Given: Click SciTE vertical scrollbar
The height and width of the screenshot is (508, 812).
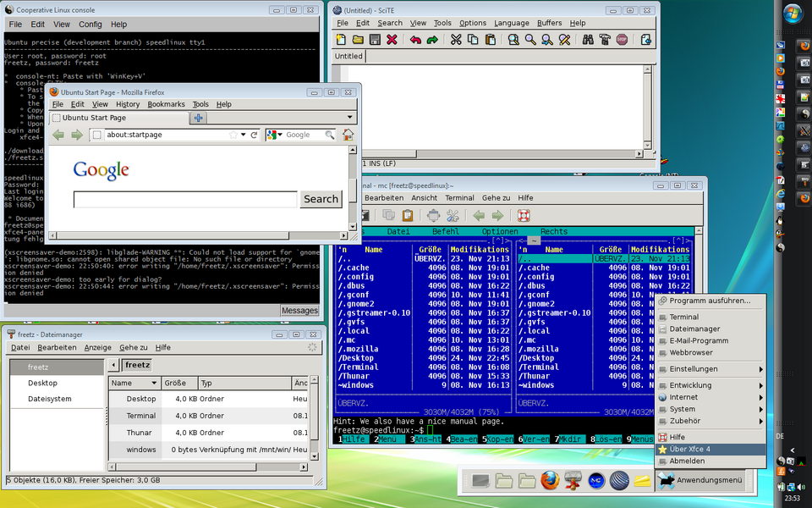Looking at the screenshot, I should (647, 107).
